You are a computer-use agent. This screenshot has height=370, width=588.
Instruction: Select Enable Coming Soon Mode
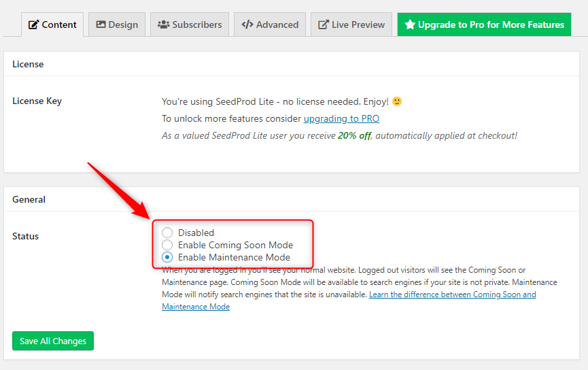click(167, 245)
